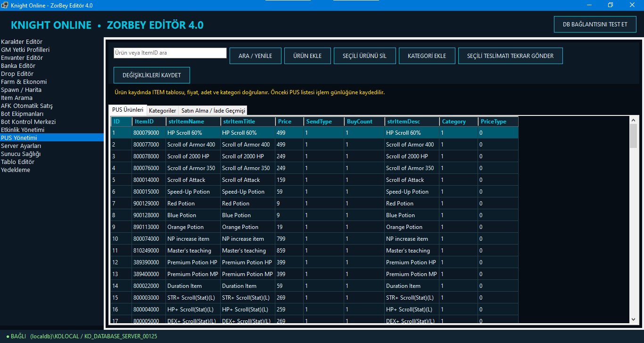644x343 pixels.
Task: Click the KATEGORİ EKLE button
Action: (x=427, y=56)
